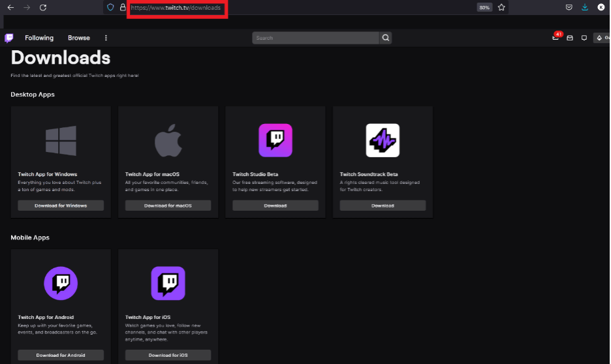Open the whispers chat bubble icon
611x364 pixels.
tap(584, 38)
